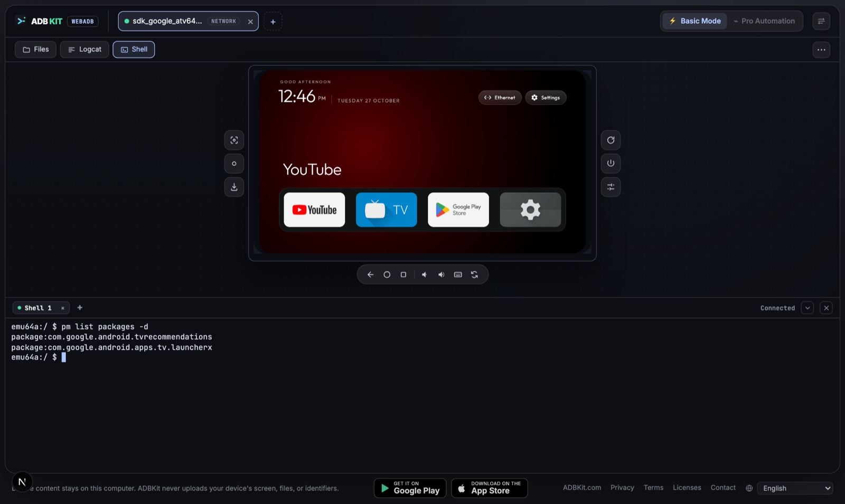Open the Licenses link
This screenshot has width=845, height=504.
pyautogui.click(x=687, y=488)
